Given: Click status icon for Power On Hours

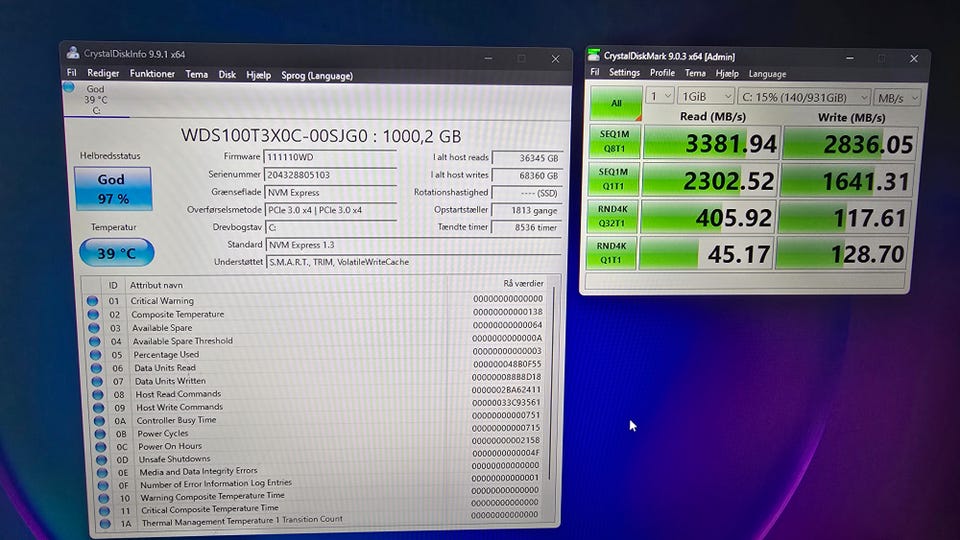Looking at the screenshot, I should 101,446.
